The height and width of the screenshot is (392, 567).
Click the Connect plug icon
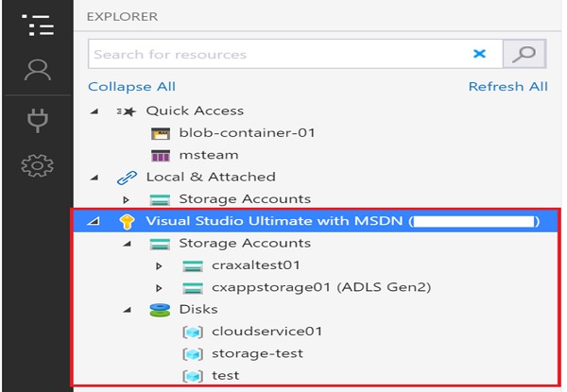pos(36,120)
